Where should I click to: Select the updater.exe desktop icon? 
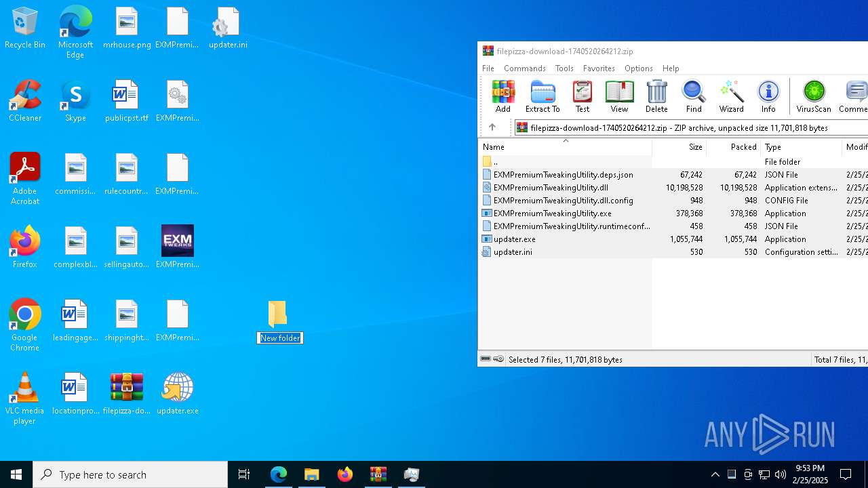pyautogui.click(x=177, y=394)
